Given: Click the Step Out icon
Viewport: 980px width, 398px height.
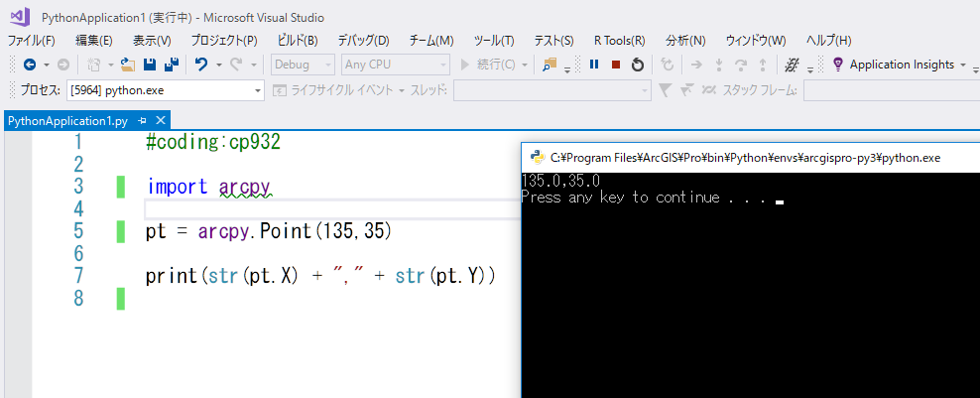Looking at the screenshot, I should coord(763,65).
